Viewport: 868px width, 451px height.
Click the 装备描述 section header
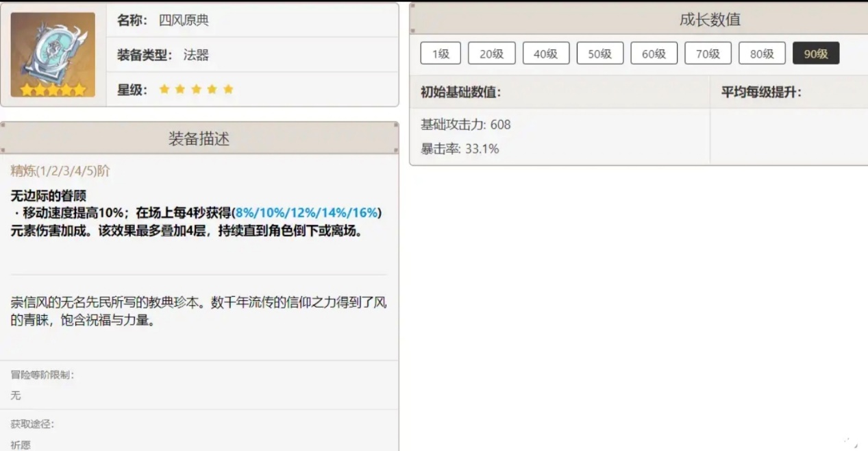pyautogui.click(x=199, y=139)
